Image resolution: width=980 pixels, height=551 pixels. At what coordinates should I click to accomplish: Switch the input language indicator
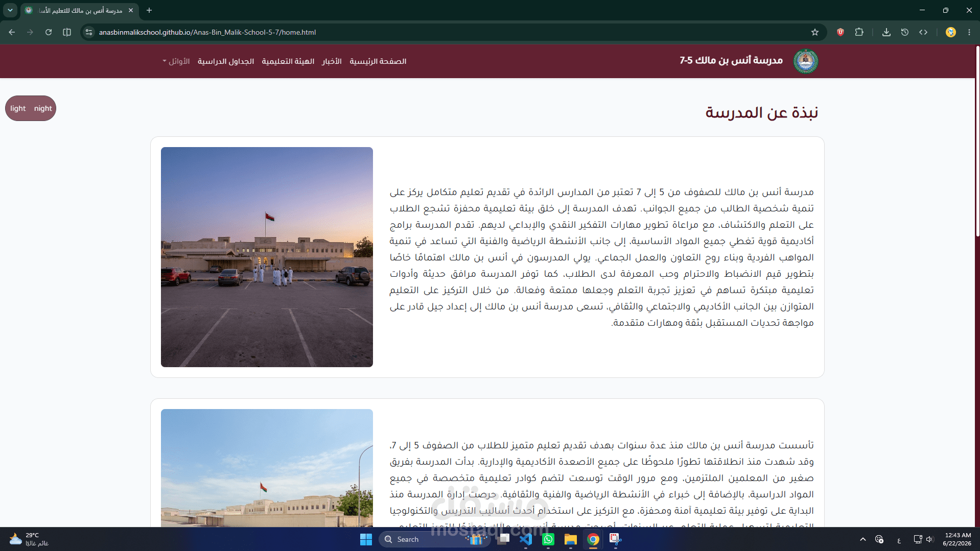(x=899, y=540)
